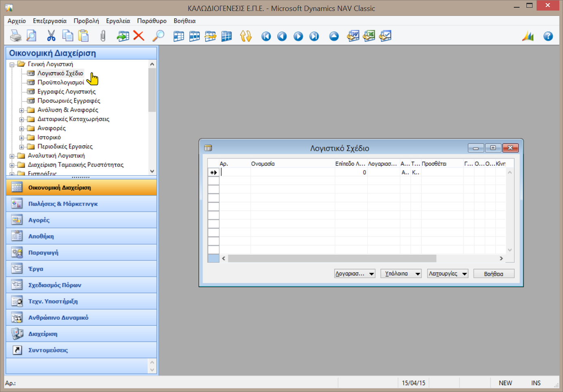Viewport: 563px width, 392px height.
Task: Click the red X Delete icon
Action: point(139,36)
